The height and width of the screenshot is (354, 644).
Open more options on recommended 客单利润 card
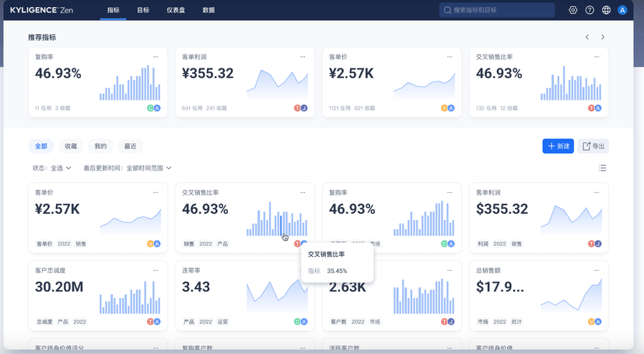click(302, 57)
